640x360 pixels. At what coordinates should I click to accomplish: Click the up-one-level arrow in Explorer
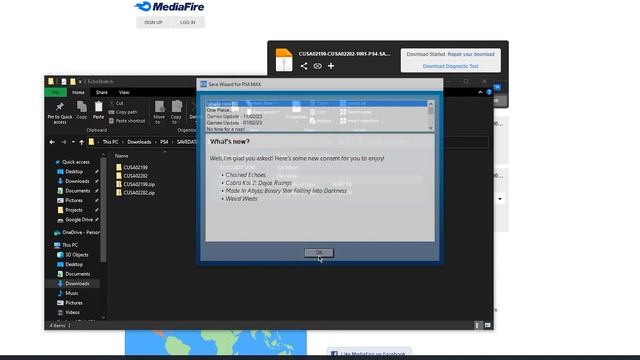tap(82, 142)
